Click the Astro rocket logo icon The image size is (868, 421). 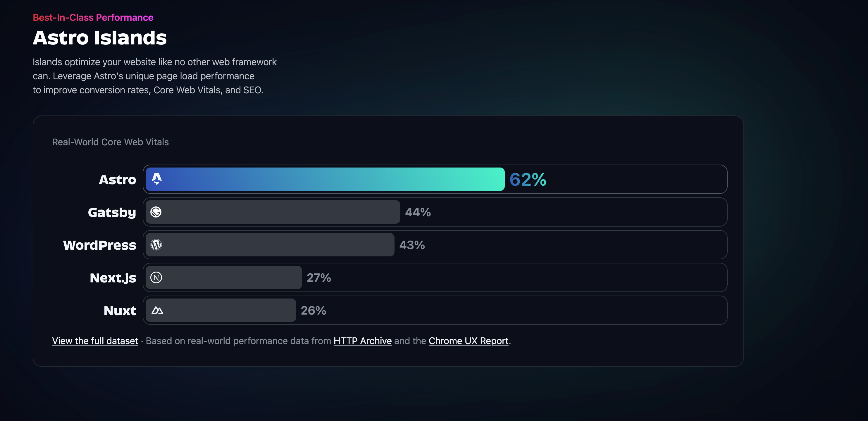click(x=157, y=179)
